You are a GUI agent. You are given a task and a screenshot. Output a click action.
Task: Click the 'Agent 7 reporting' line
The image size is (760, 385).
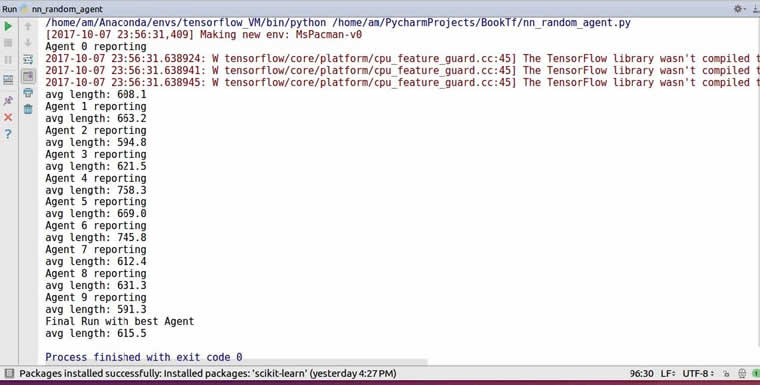click(95, 250)
